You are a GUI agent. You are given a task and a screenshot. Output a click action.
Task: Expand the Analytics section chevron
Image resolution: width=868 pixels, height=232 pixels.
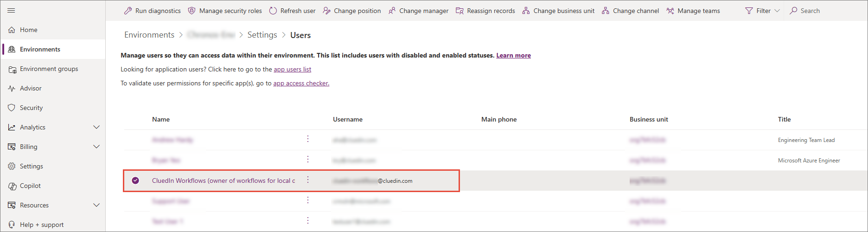[x=96, y=127]
